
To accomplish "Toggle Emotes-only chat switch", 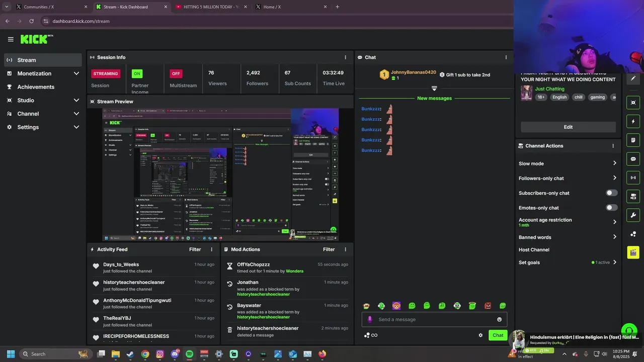I will point(611,208).
